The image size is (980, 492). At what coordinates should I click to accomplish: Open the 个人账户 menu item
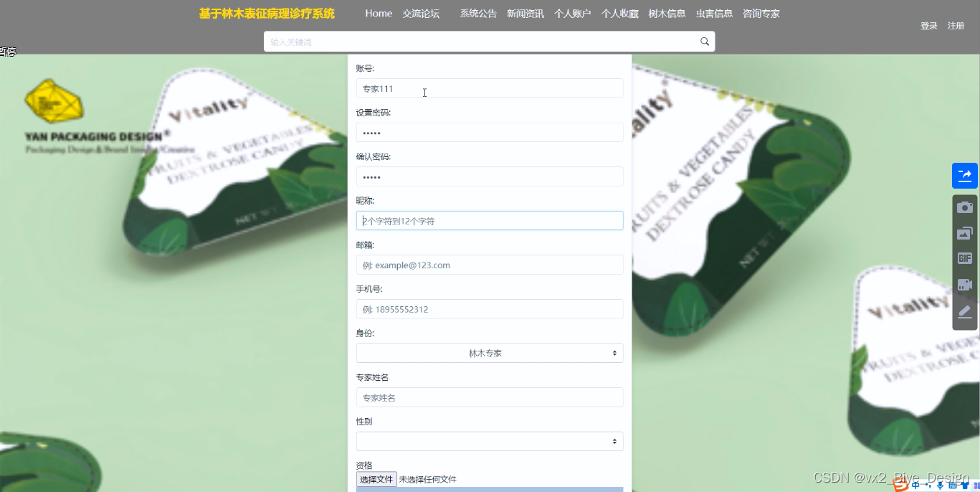[x=573, y=14]
